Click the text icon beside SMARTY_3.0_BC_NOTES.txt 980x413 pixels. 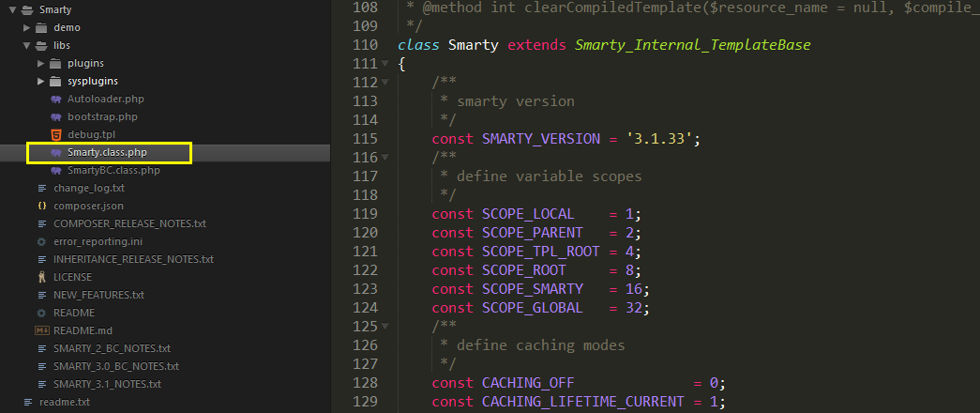coord(42,366)
